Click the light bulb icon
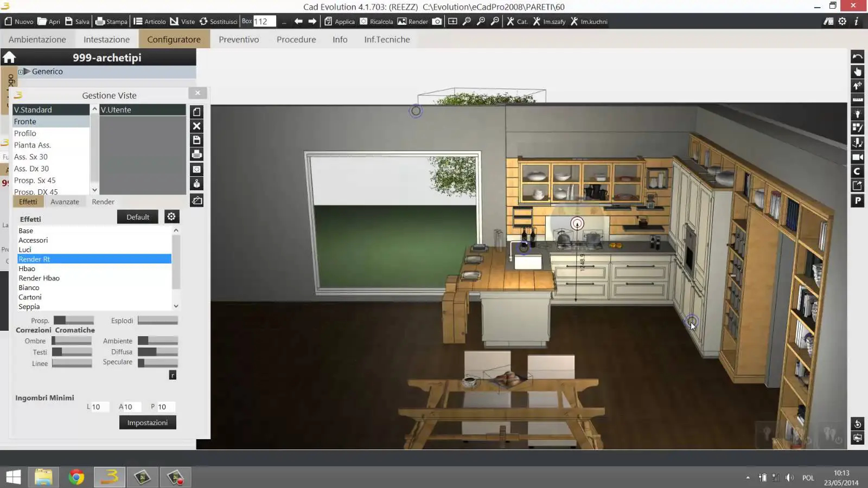Image resolution: width=868 pixels, height=488 pixels. click(x=857, y=114)
